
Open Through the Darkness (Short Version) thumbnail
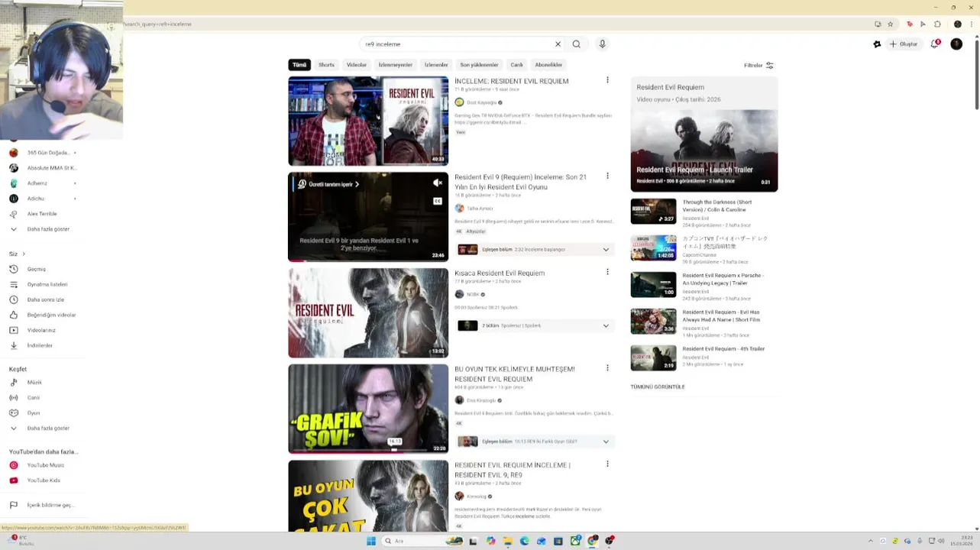(653, 211)
